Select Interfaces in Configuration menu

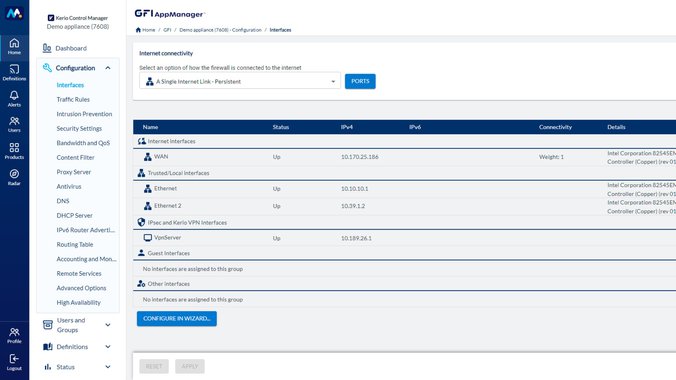pyautogui.click(x=70, y=85)
